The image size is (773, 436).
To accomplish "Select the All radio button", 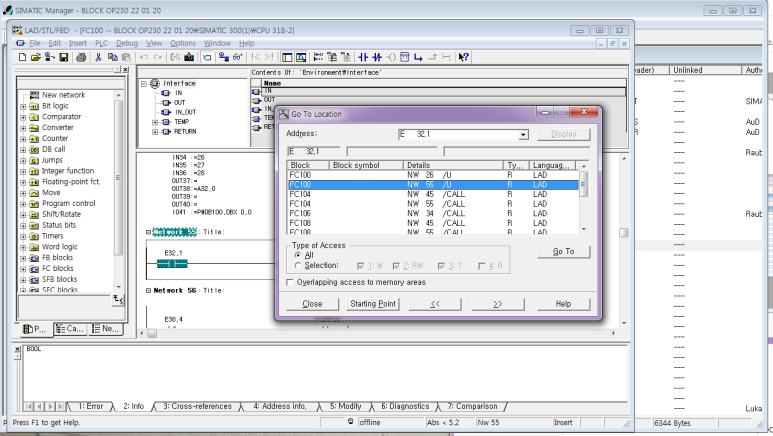I will (x=298, y=255).
